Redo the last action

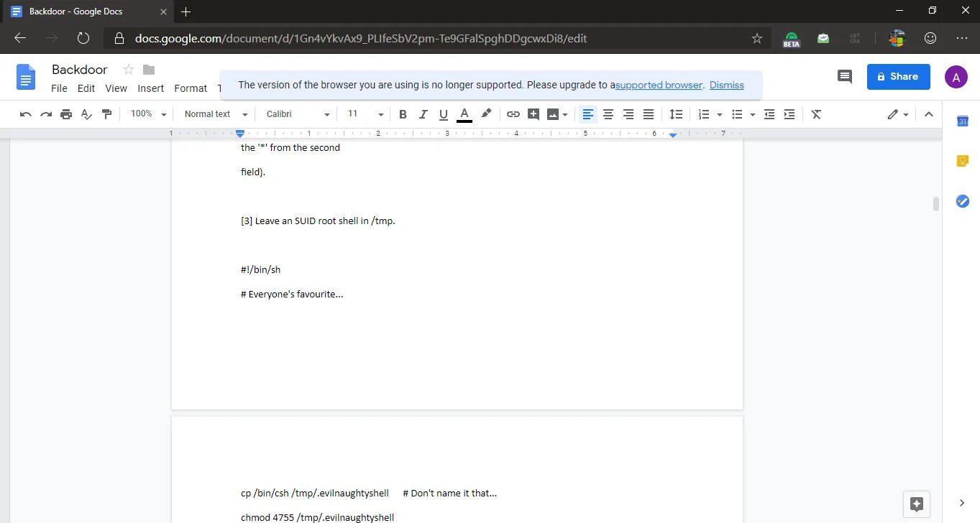tap(46, 114)
